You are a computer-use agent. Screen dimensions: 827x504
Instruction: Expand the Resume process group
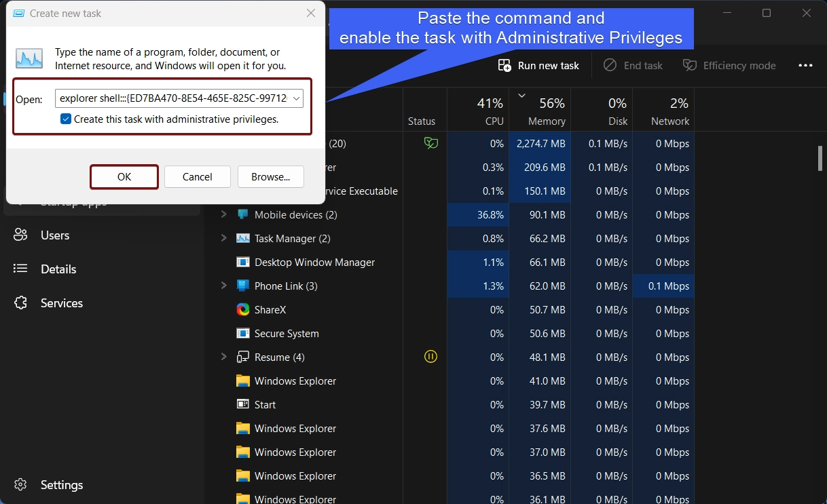coord(223,357)
